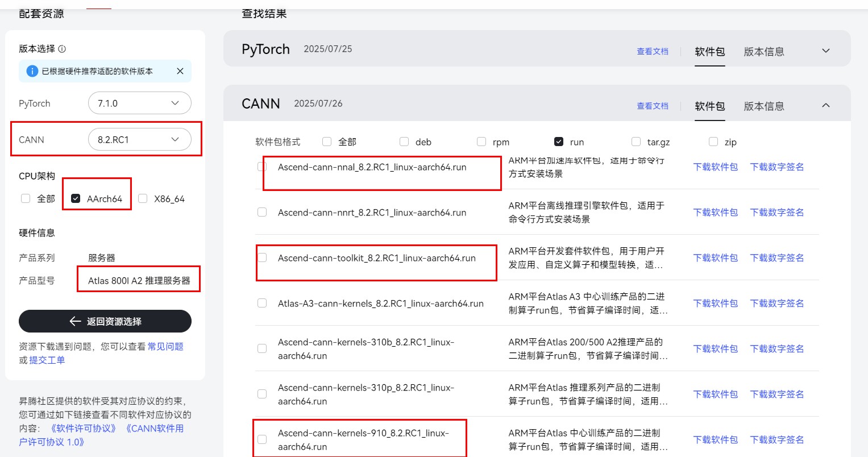The image size is (868, 457).
Task: Enable the tar.gz package format filter
Action: (x=635, y=142)
